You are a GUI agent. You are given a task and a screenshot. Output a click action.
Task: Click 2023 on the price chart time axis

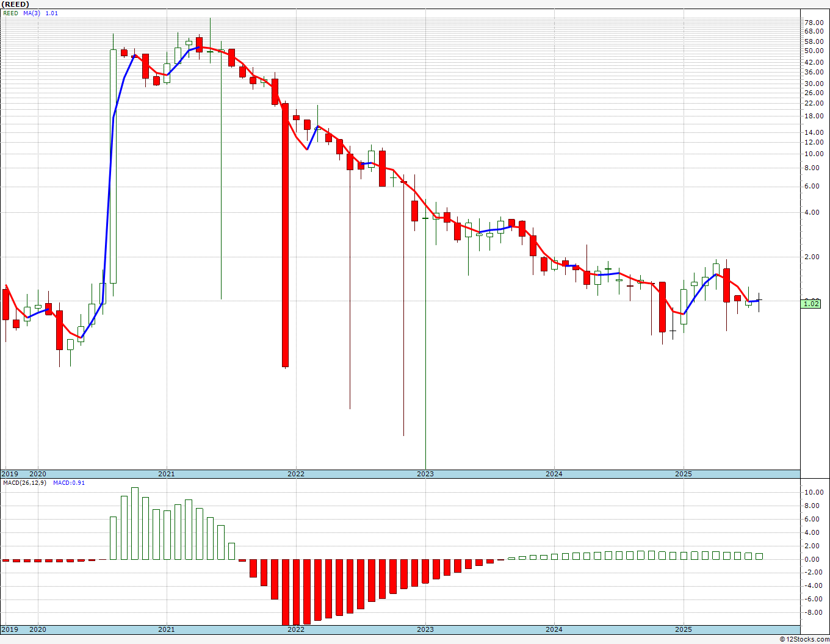425,474
